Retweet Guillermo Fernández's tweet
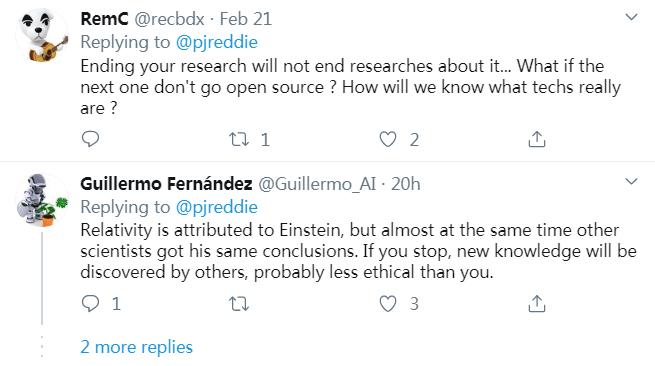 pyautogui.click(x=239, y=304)
